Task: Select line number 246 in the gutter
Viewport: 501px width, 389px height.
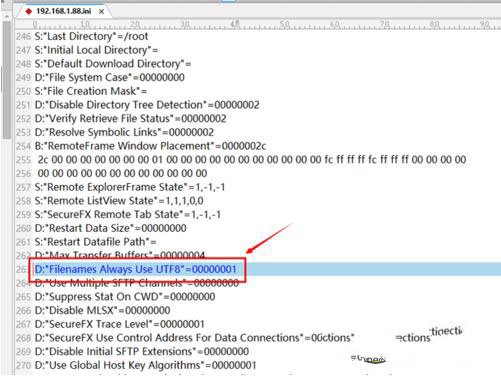Action: (x=23, y=36)
